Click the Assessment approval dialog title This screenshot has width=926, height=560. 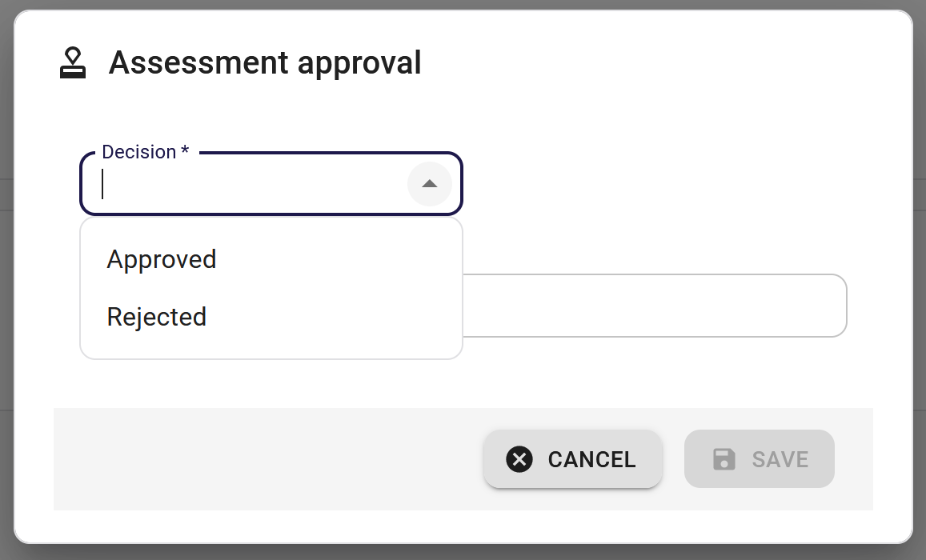point(266,62)
